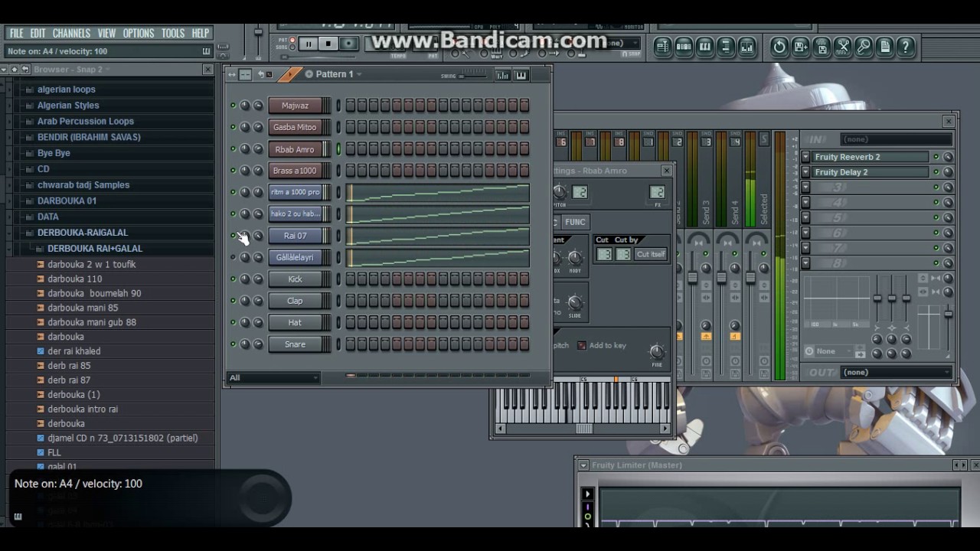Open the graph editor in channel rack
Screen dimensions: 980x551
[x=502, y=75]
